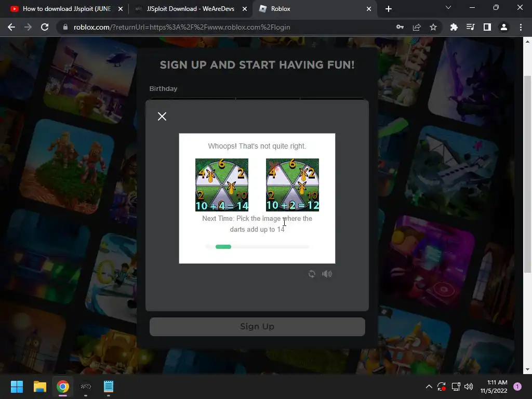
Task: Select the Roblox browser tab
Action: pos(312,9)
